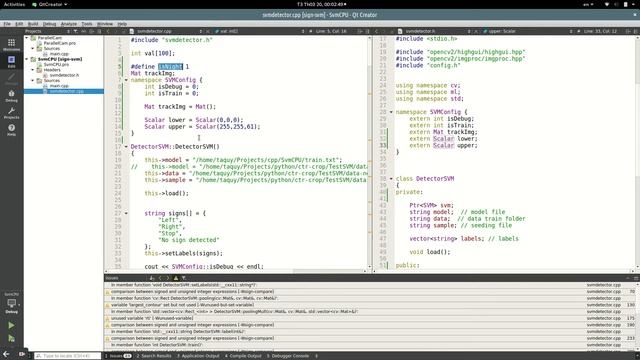Collapse the Sources folder under SvmCPU

click(x=33, y=80)
